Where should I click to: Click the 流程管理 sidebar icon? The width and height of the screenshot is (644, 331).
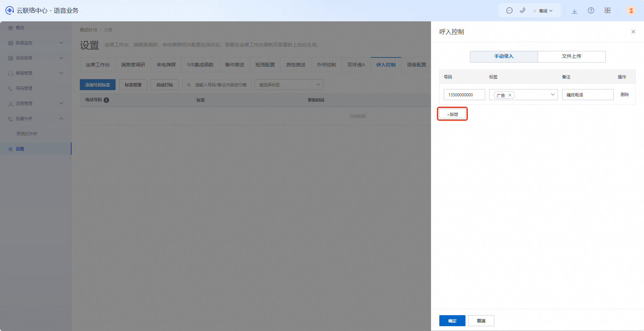11,104
